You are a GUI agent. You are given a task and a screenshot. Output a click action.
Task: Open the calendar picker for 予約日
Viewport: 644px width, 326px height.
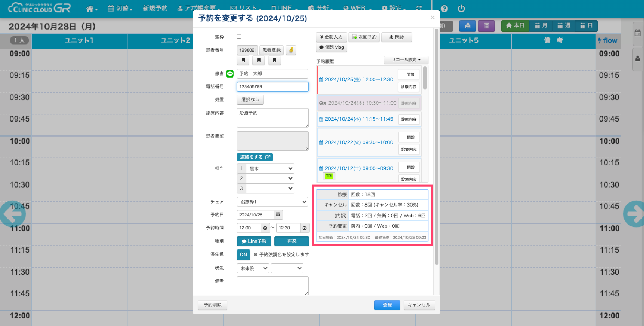278,215
